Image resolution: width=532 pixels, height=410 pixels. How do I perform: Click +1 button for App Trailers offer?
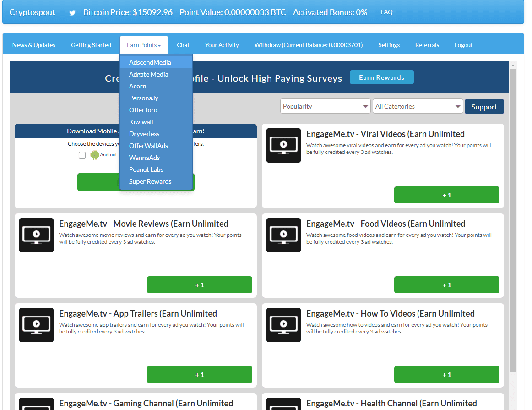click(200, 375)
